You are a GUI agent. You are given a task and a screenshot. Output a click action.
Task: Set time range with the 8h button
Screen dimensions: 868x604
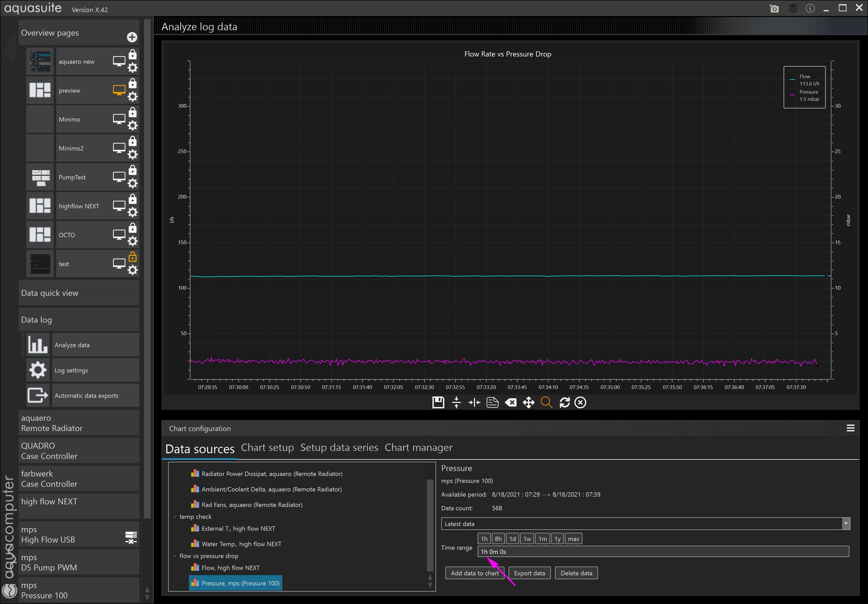(x=498, y=539)
